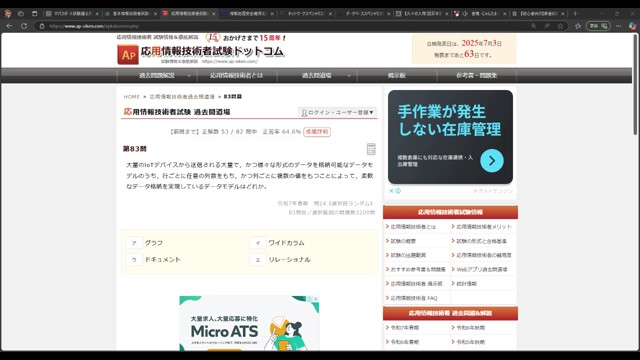The width and height of the screenshot is (640, 360).
Task: Expand the 過去問題解説 navigation dropdown
Action: (x=189, y=76)
